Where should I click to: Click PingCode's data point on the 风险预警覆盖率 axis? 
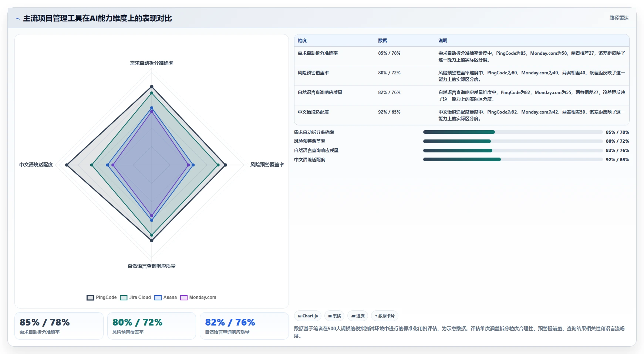pyautogui.click(x=225, y=165)
